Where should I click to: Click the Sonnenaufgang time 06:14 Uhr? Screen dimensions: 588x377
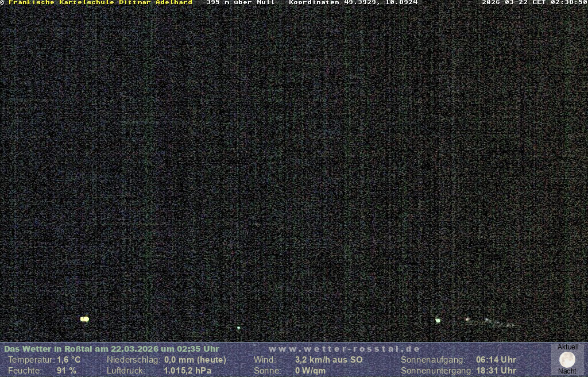pyautogui.click(x=496, y=360)
